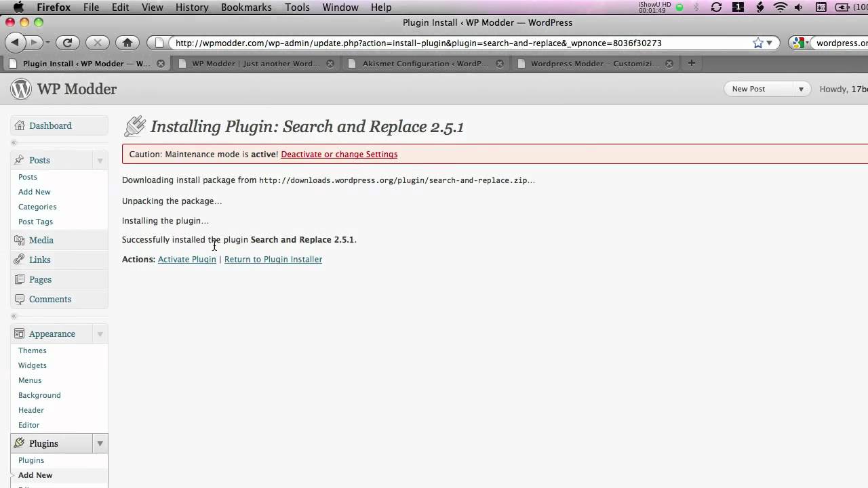Open Background under Appearance
This screenshot has height=488, width=868.
tap(39, 395)
